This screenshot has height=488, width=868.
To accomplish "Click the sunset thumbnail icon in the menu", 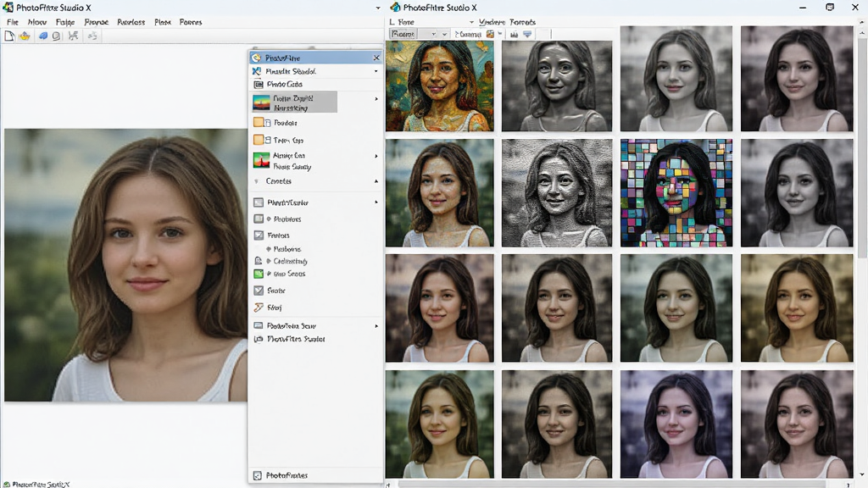I will click(x=261, y=103).
